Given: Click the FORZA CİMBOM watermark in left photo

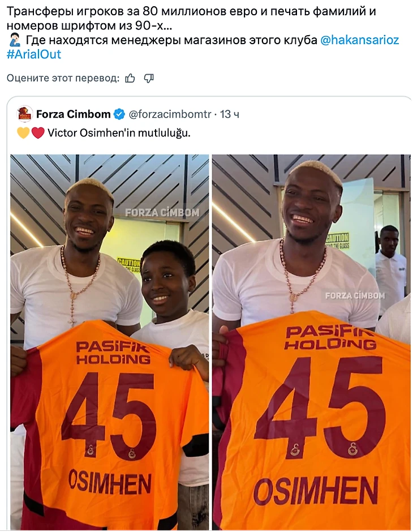Looking at the screenshot, I should click(x=162, y=213).
